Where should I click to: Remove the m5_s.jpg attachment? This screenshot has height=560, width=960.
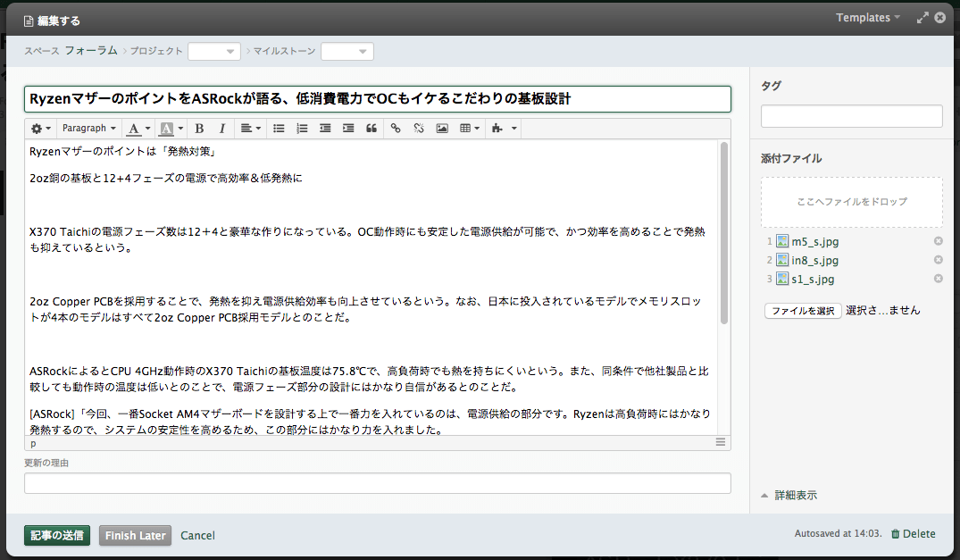click(938, 241)
